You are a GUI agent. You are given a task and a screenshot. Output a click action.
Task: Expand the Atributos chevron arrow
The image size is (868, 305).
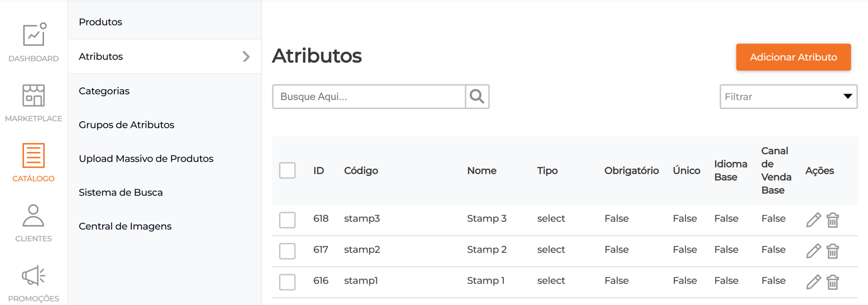[246, 57]
